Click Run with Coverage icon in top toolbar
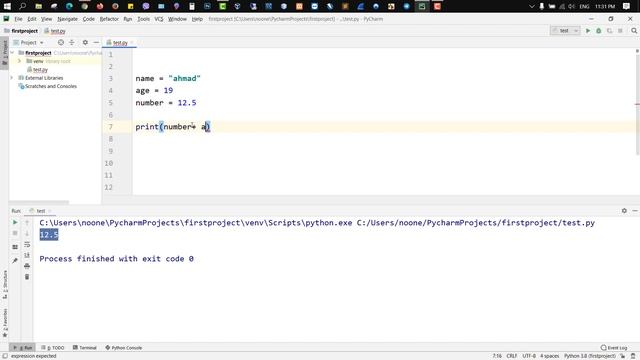Screen dimensions: 640x360 (609, 31)
